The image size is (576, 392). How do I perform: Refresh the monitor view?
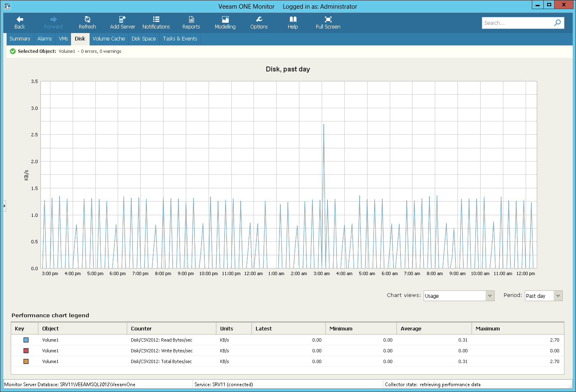(87, 23)
